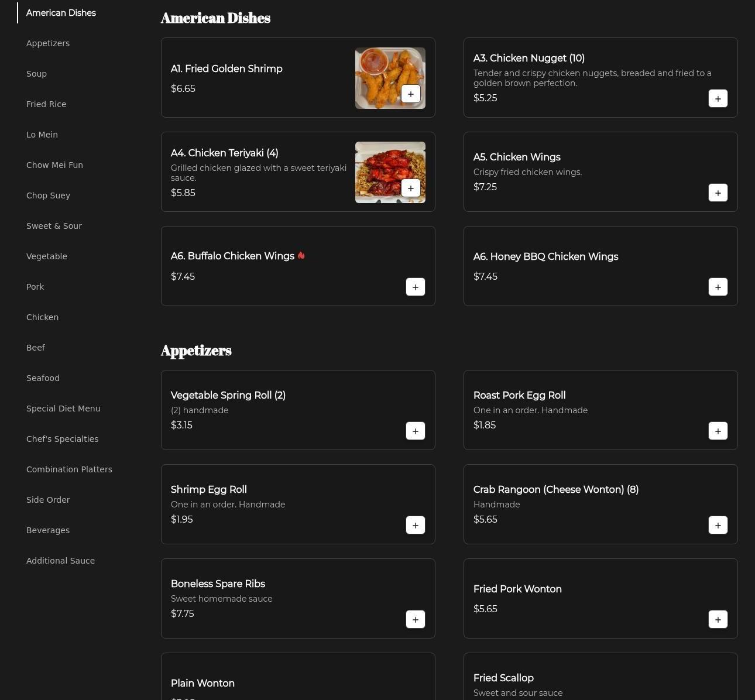Open Roast Pork Egg Roll item title
Screen dimensions: 755x700
click(x=519, y=395)
